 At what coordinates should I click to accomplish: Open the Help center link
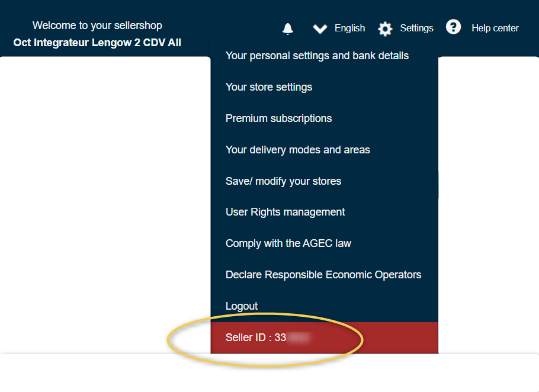click(x=495, y=28)
